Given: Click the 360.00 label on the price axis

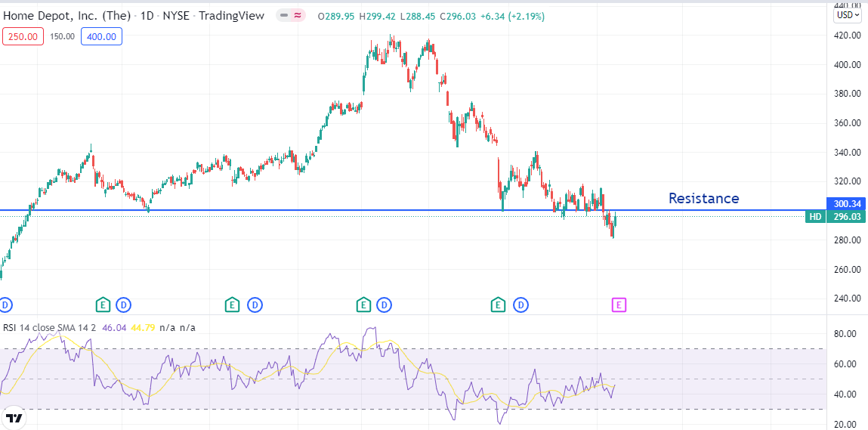Looking at the screenshot, I should 848,123.
